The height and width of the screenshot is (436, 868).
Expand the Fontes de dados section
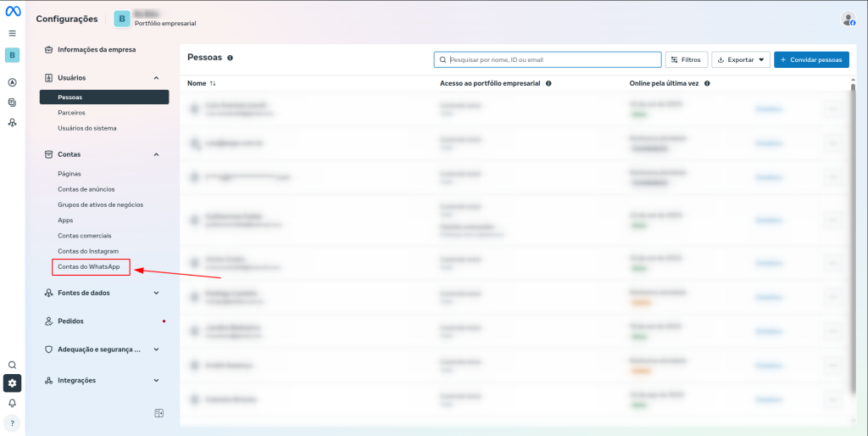pos(156,293)
